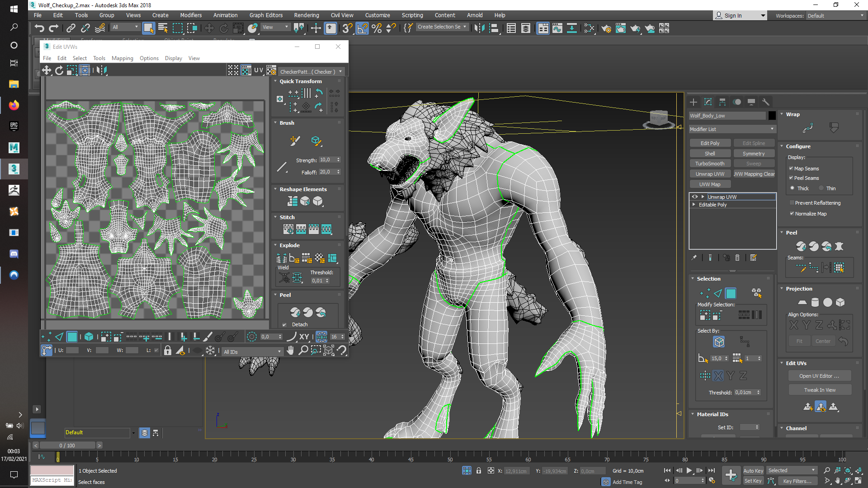Toggle Unwrap UVW modifier eye visibility
The image size is (868, 488).
pyautogui.click(x=694, y=197)
